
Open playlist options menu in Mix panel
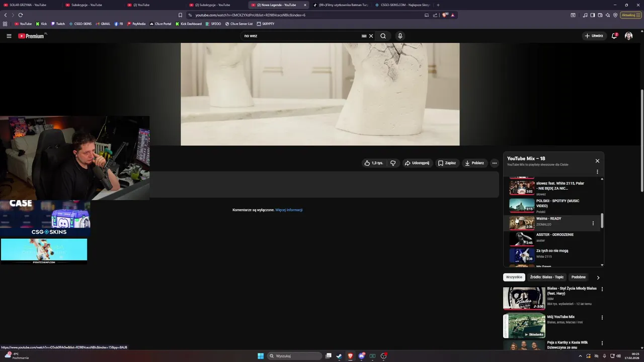point(597,172)
